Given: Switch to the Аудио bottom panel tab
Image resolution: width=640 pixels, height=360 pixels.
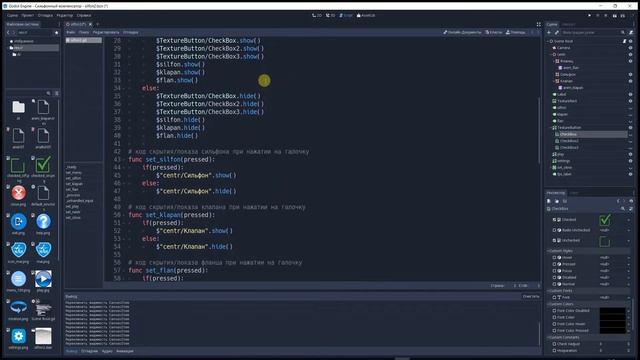Looking at the screenshot, I should [107, 351].
